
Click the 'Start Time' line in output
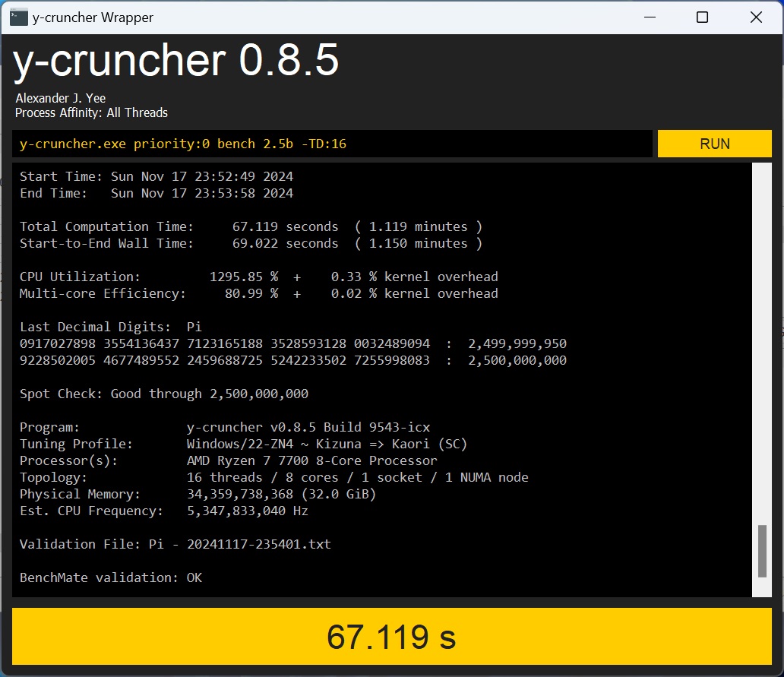(156, 176)
